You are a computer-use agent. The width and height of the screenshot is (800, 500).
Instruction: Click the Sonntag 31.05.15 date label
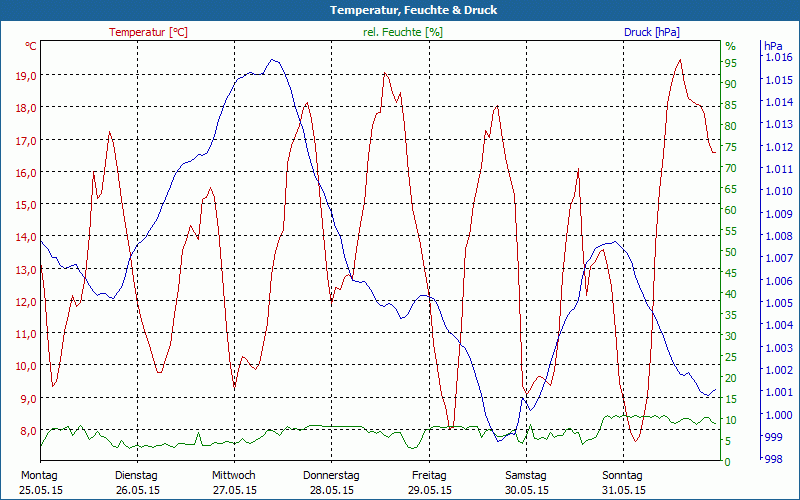click(624, 482)
